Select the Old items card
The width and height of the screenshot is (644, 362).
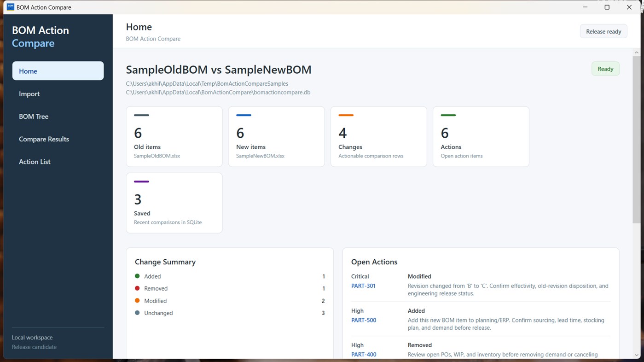pyautogui.click(x=174, y=137)
